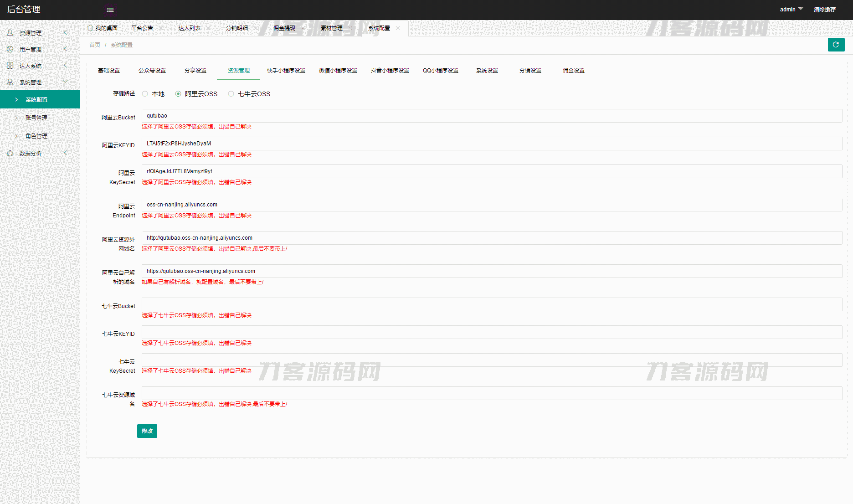Expand the 数据分析 sidebar menu
The height and width of the screenshot is (504, 853).
click(65, 153)
